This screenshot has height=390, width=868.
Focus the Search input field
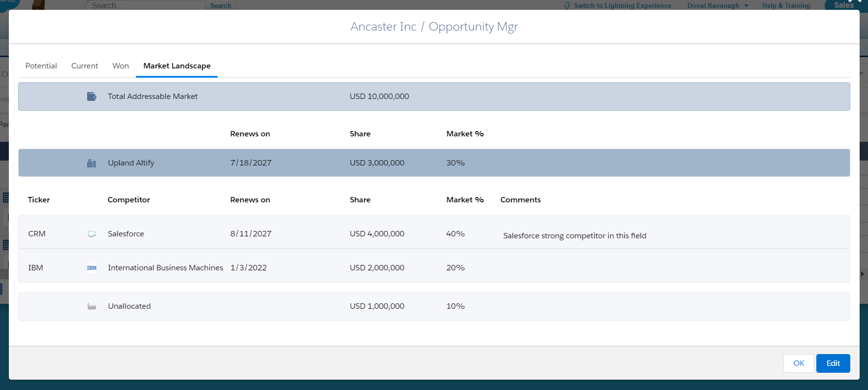tap(146, 5)
